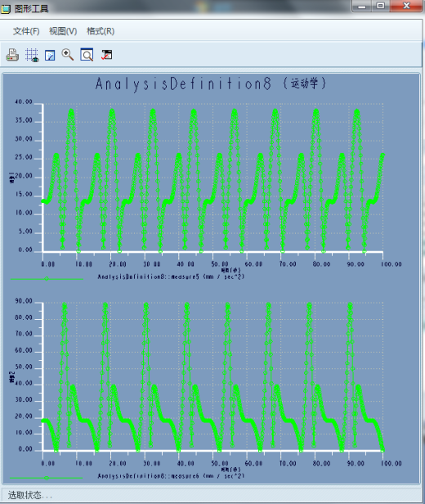Click the Print graph icon
Screen dimensions: 425x504
pyautogui.click(x=12, y=55)
